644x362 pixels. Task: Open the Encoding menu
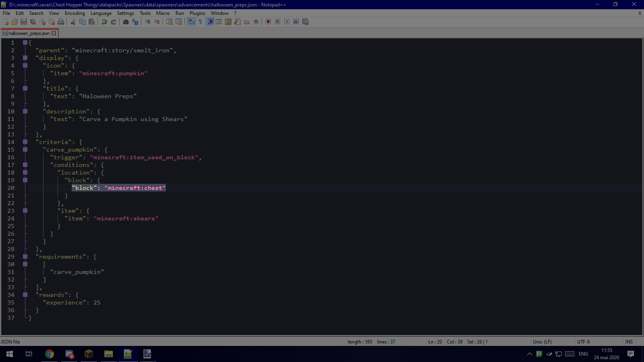tap(75, 13)
